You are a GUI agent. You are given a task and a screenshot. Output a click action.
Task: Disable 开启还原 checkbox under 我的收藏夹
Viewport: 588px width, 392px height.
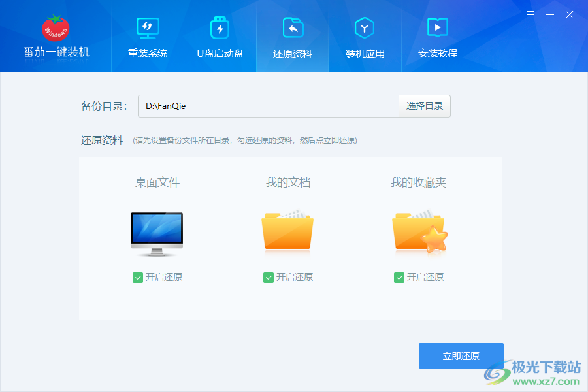click(399, 277)
